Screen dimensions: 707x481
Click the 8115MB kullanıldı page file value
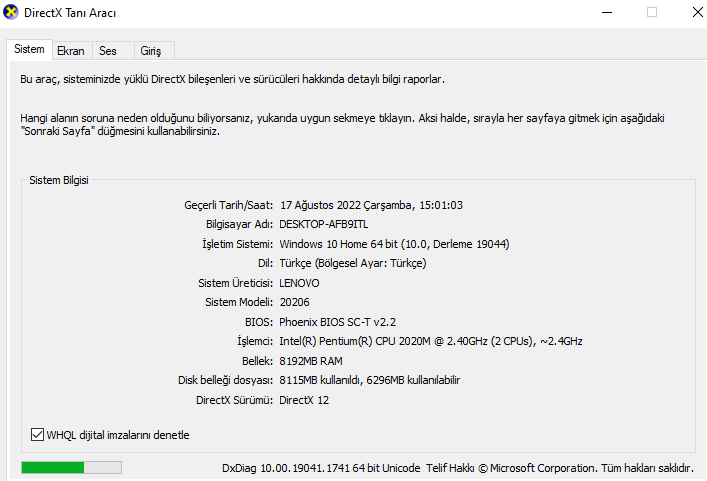[x=369, y=380]
